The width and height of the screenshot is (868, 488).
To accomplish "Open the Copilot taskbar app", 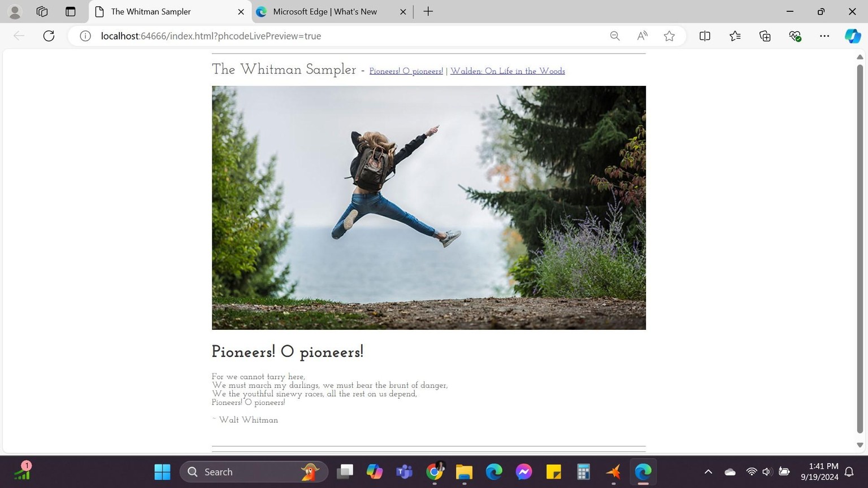I will click(375, 472).
